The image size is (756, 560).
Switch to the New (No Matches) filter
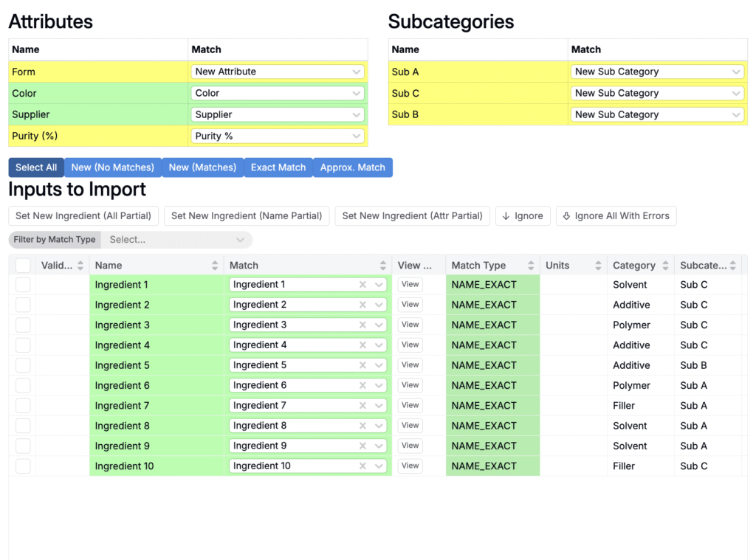click(x=112, y=167)
